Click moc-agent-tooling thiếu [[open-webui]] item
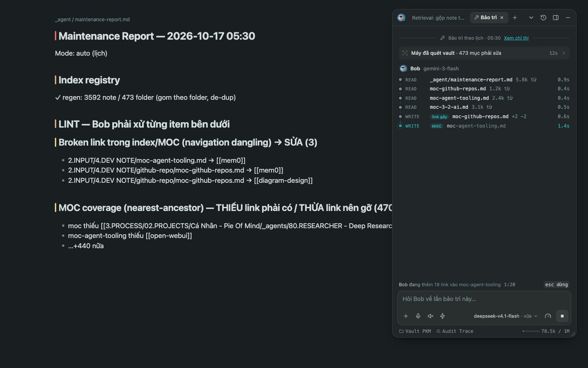 [130, 236]
